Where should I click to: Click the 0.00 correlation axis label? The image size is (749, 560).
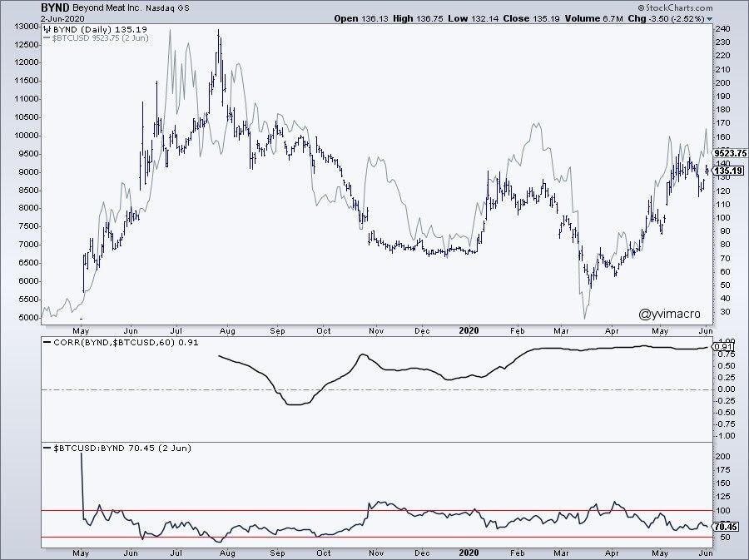726,389
